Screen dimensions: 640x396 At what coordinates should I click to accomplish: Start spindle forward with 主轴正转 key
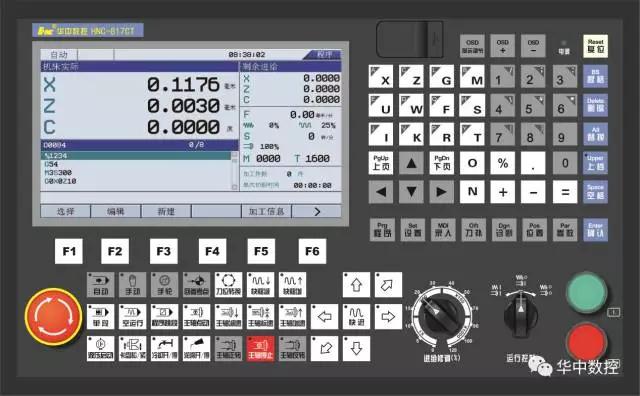(x=229, y=349)
